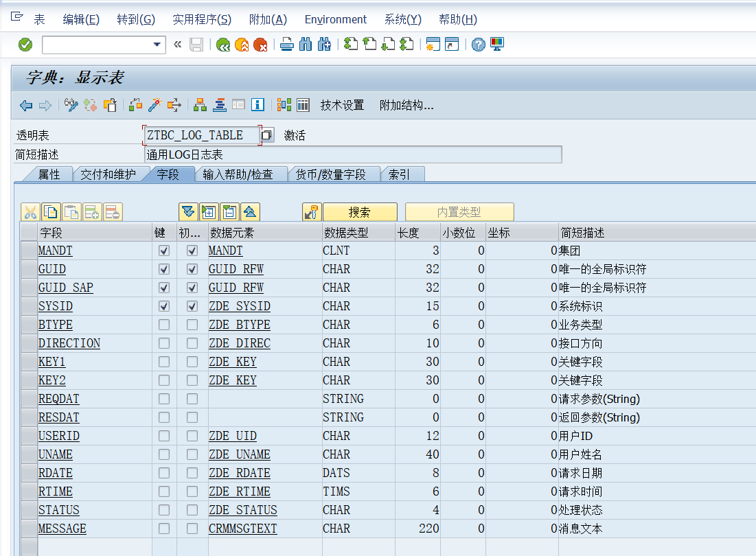756x556 pixels.
Task: Uncheck the key checkbox for MANDT
Action: (x=163, y=251)
